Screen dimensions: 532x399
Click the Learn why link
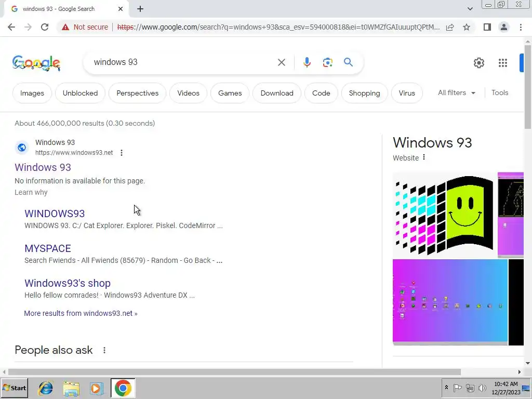point(31,192)
